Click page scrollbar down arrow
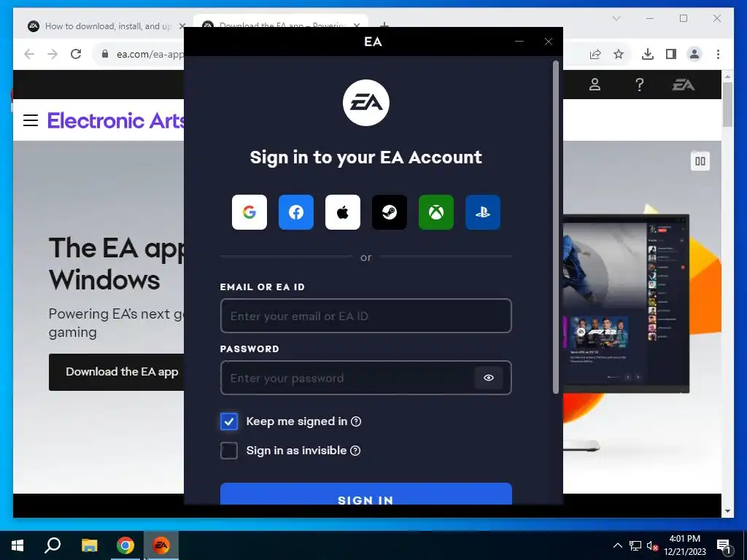 click(x=727, y=511)
